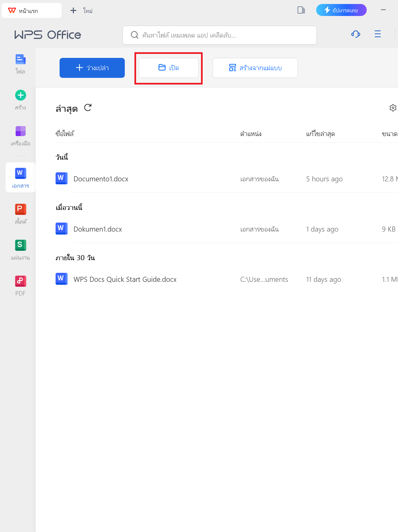Screen dimensions: 398x532
Task: Click the ภายใน 30 วัน group heading
Action: click(75, 258)
